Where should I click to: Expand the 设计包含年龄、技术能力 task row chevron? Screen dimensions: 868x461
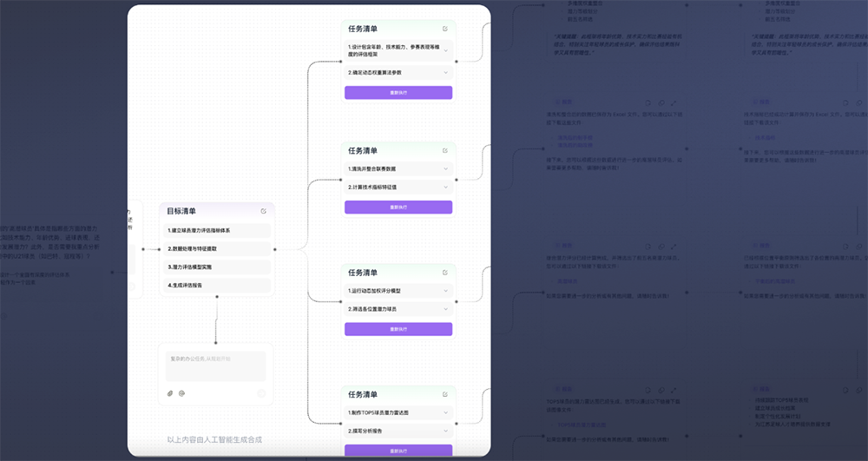click(x=445, y=51)
